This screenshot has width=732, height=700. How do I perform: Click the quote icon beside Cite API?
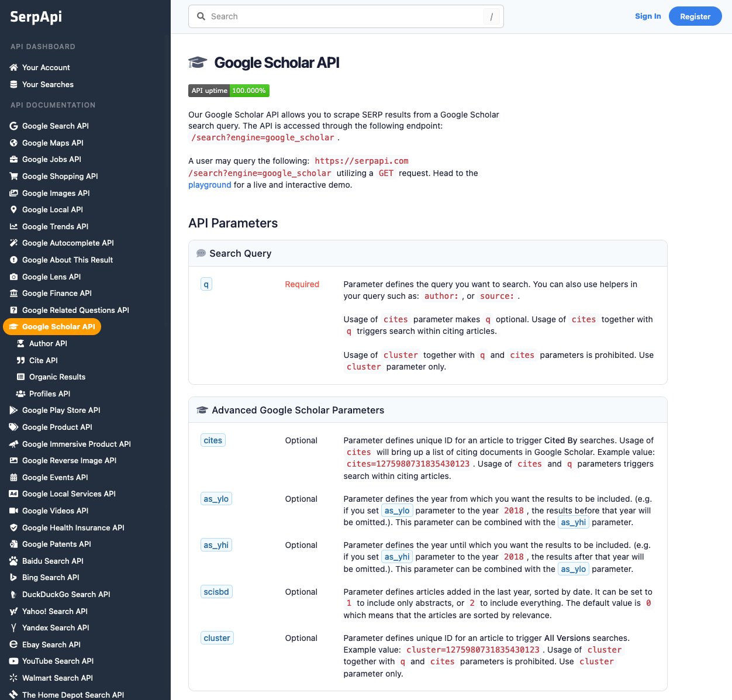pos(20,360)
